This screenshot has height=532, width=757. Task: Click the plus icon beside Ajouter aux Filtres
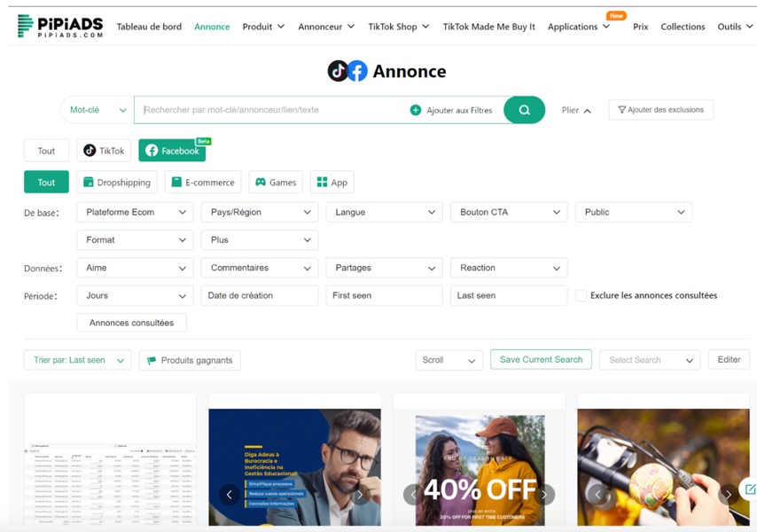coord(416,110)
